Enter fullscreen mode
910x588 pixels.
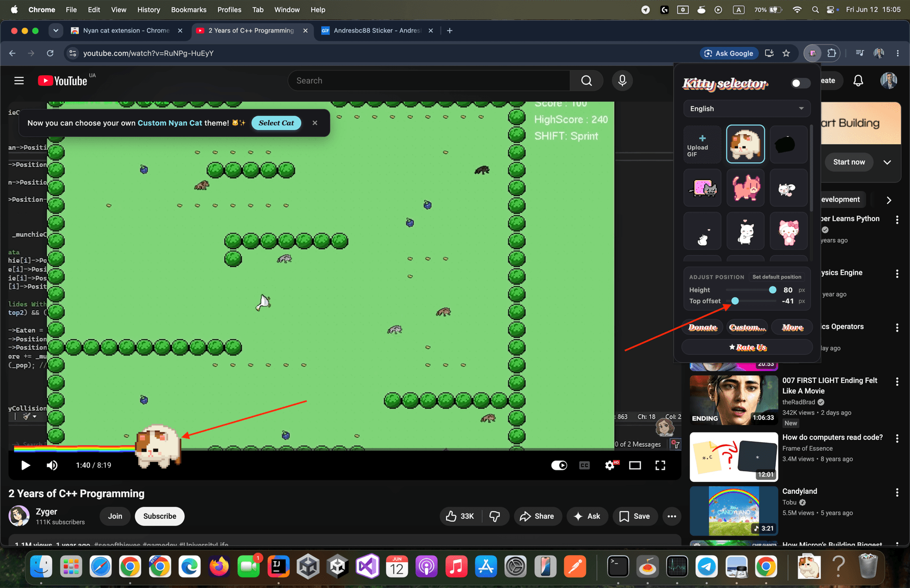(x=660, y=465)
